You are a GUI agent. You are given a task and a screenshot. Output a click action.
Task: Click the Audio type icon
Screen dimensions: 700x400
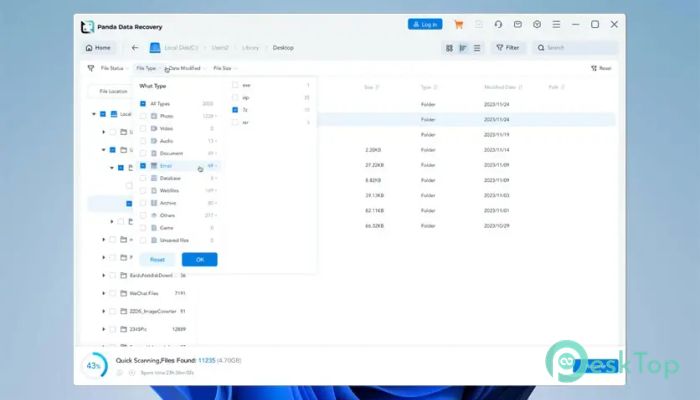154,141
